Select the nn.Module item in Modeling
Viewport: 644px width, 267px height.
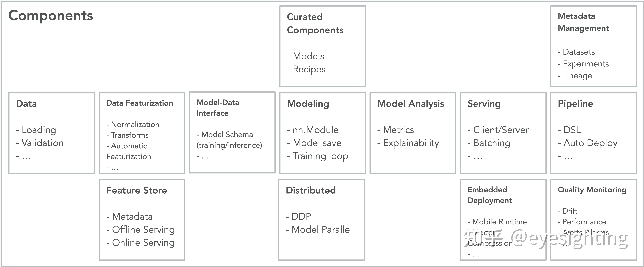[315, 130]
